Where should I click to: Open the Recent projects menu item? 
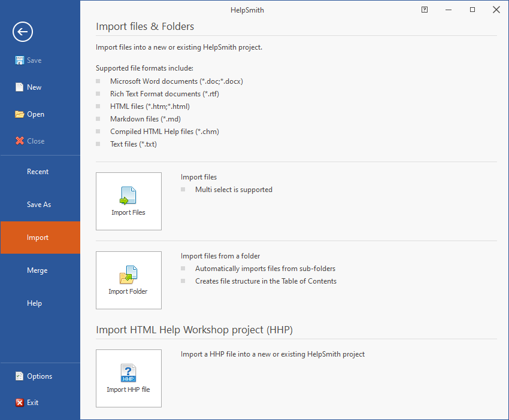(x=38, y=172)
